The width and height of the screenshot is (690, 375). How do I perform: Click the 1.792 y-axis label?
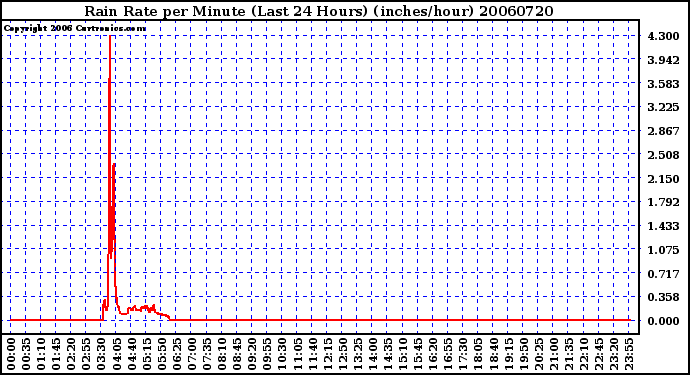[663, 202]
